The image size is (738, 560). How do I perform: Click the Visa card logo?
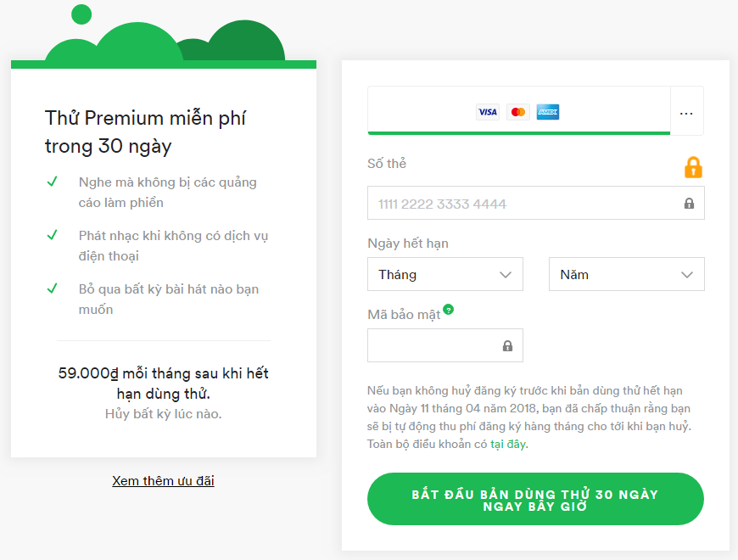tap(487, 112)
